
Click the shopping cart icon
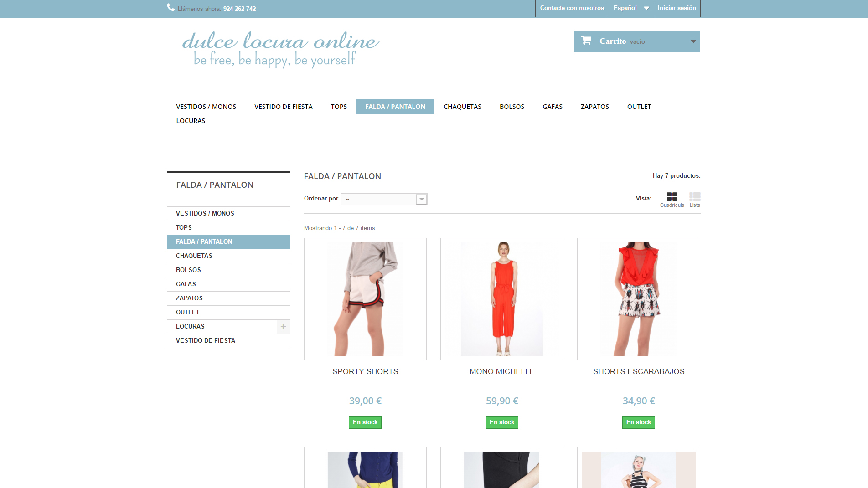[x=586, y=41]
